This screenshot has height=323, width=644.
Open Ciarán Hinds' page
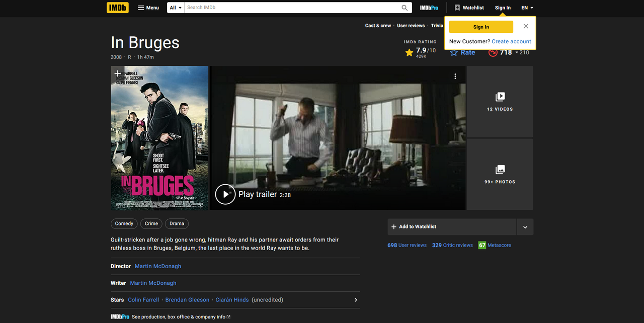coord(232,300)
